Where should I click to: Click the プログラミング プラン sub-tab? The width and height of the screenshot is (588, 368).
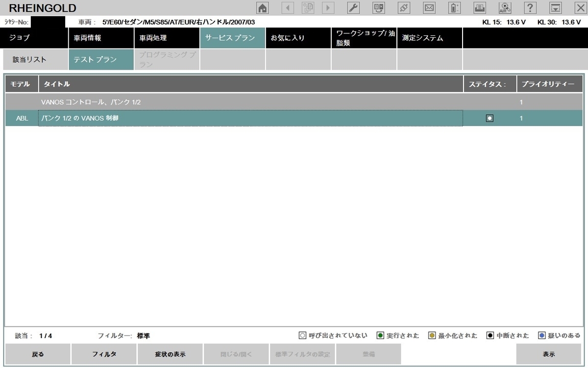click(x=167, y=60)
